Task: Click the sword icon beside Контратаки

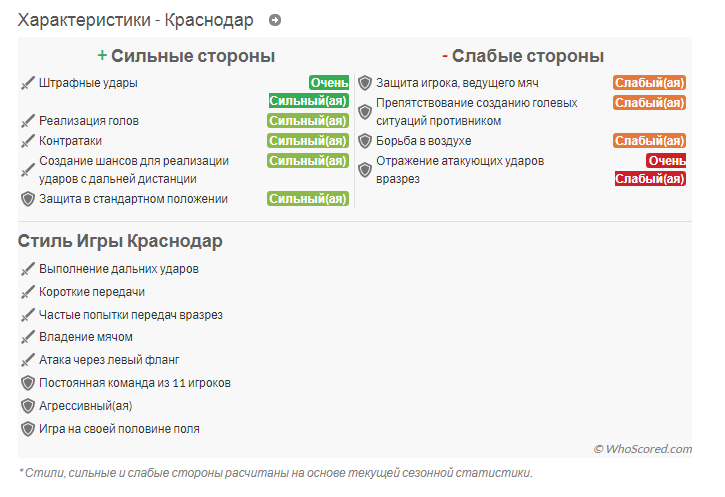Action: click(28, 141)
